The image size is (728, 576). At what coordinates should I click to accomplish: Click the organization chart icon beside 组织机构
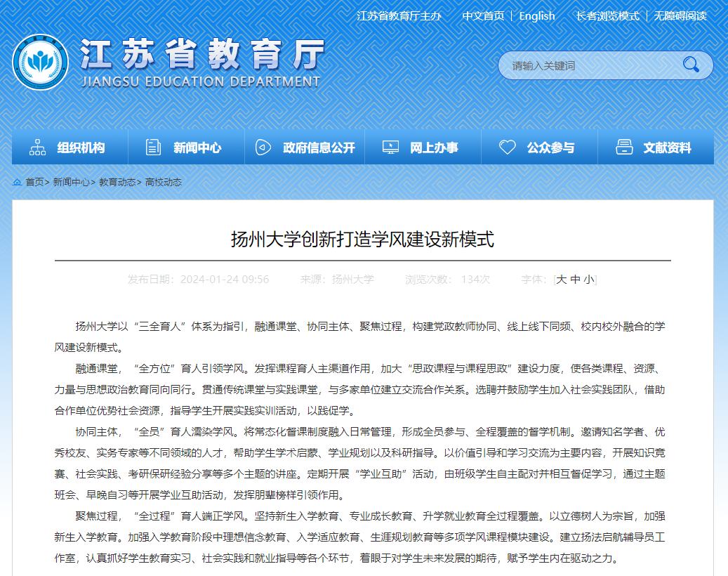click(x=38, y=148)
